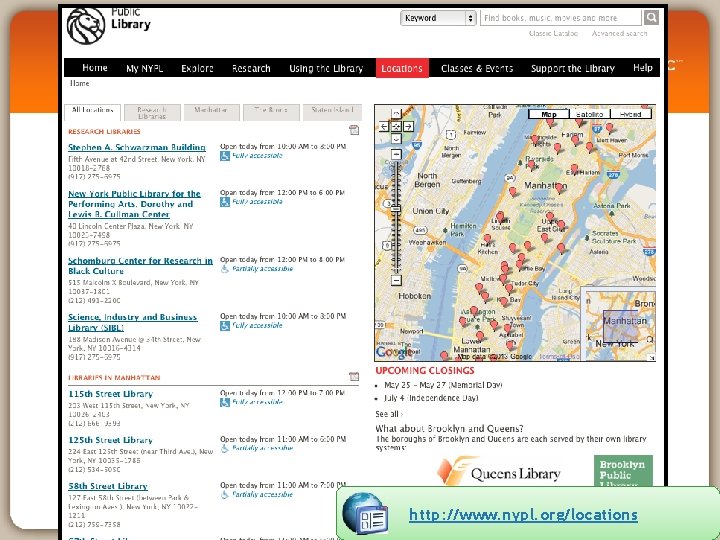
Task: Click the map pin near Harlem label
Action: coord(575,141)
